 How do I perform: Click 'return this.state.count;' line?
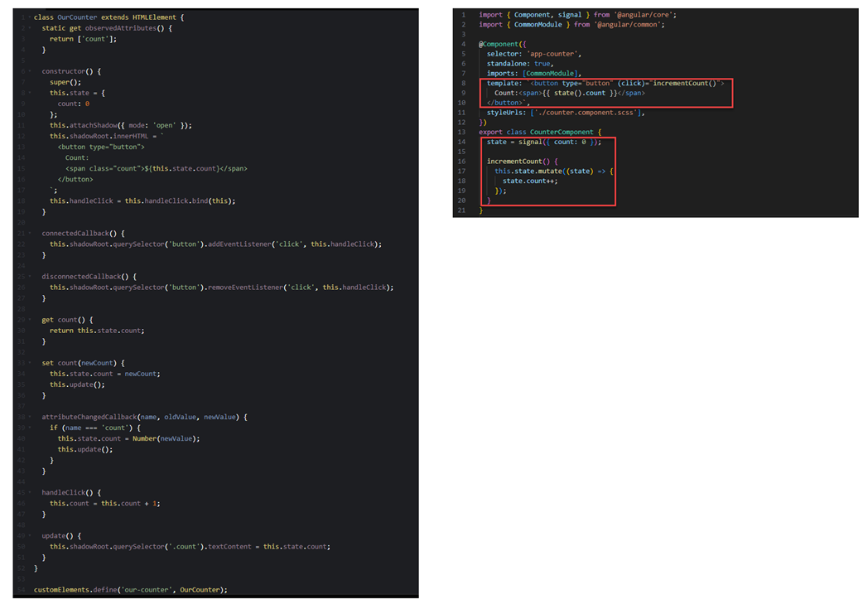point(97,331)
